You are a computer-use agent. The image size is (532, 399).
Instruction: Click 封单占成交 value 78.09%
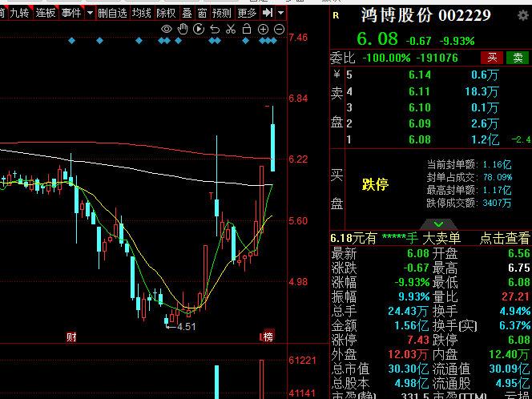[498, 177]
